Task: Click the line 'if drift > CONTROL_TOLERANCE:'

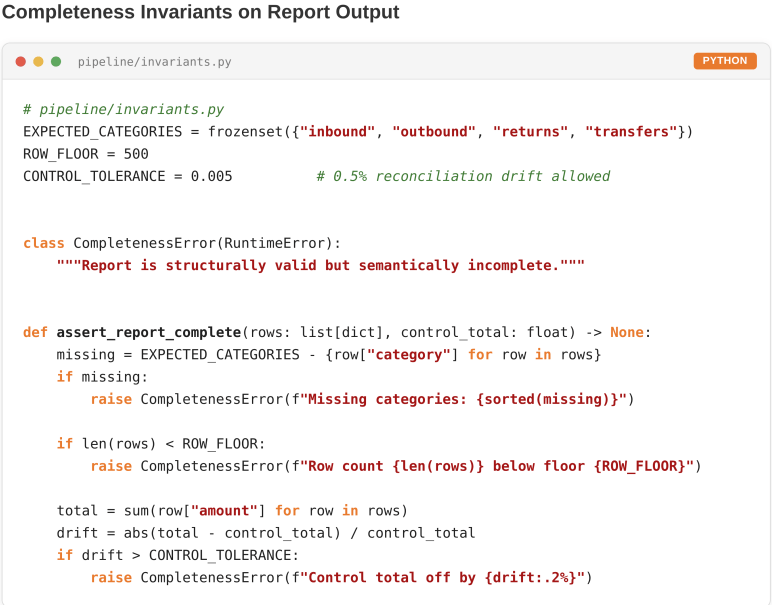Action: coord(178,555)
